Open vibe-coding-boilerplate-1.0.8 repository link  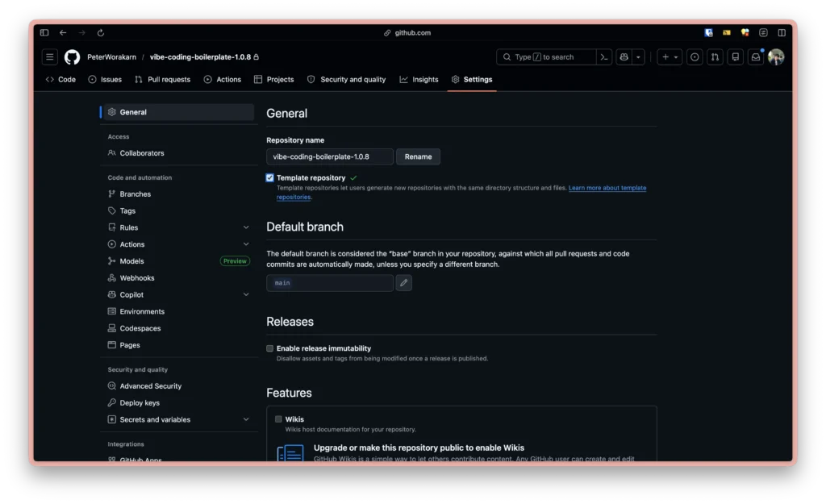click(200, 57)
